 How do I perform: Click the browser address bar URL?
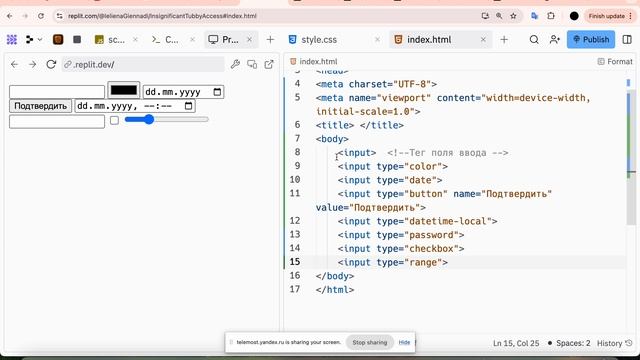(162, 16)
